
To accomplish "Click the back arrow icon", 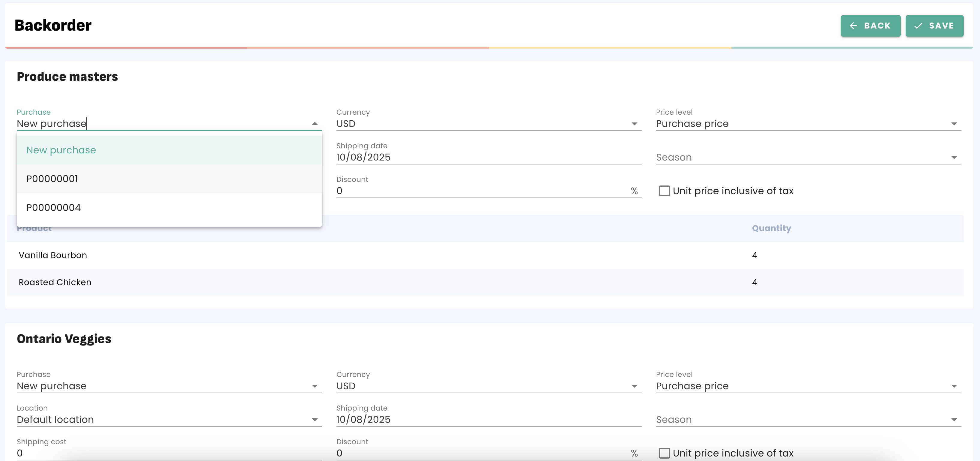I will pos(853,26).
